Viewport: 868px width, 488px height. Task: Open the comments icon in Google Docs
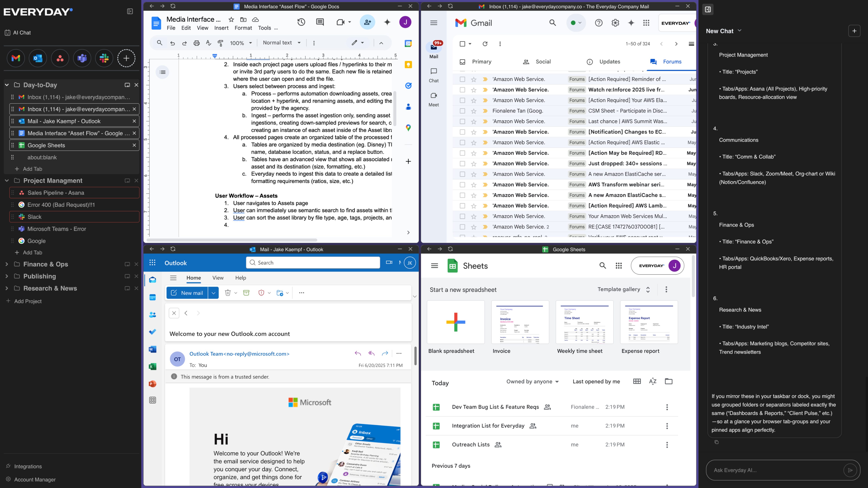click(x=320, y=22)
